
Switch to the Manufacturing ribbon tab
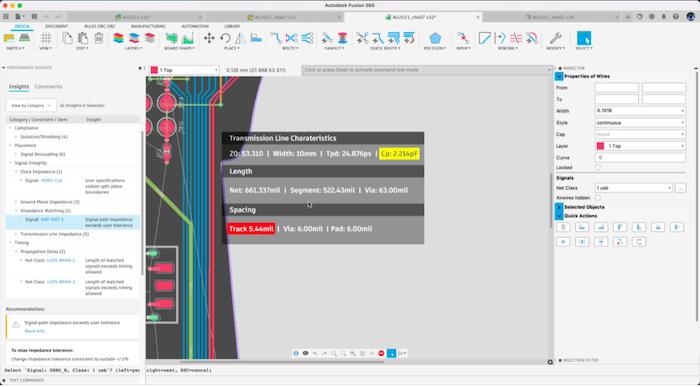click(148, 26)
